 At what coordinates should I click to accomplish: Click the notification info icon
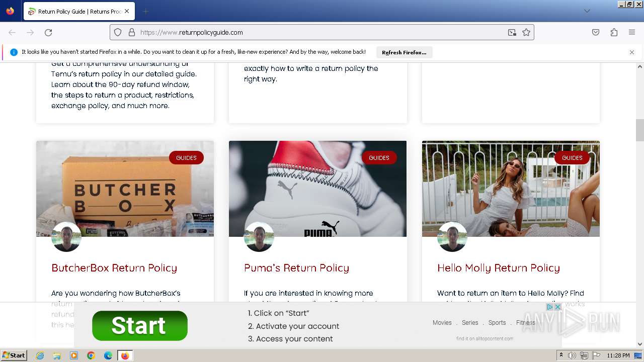[14, 52]
